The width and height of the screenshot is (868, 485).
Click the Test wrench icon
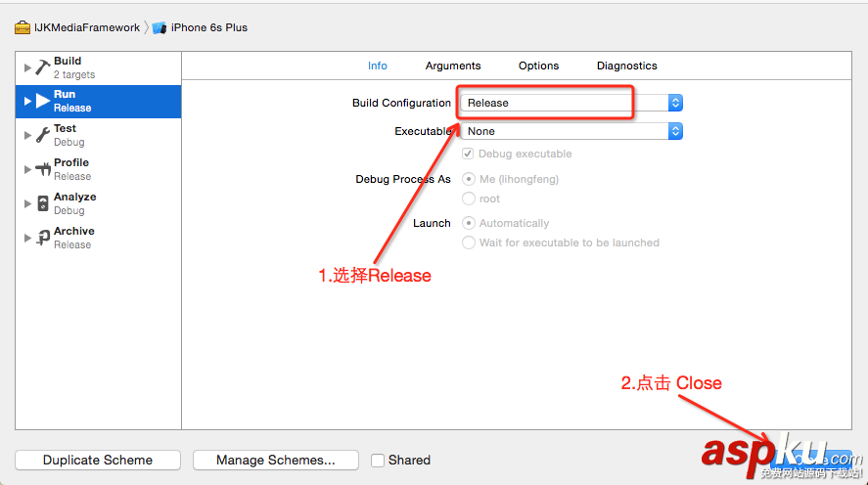pos(43,135)
